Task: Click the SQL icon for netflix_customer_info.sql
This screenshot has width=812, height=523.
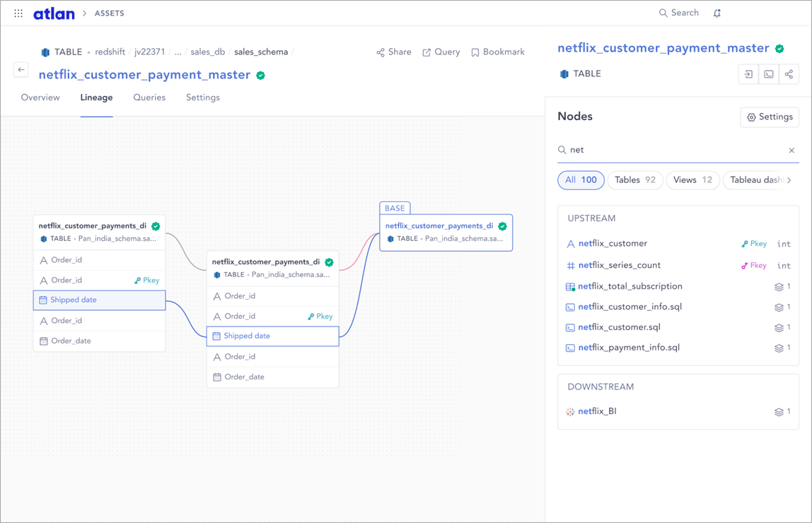Action: (570, 307)
